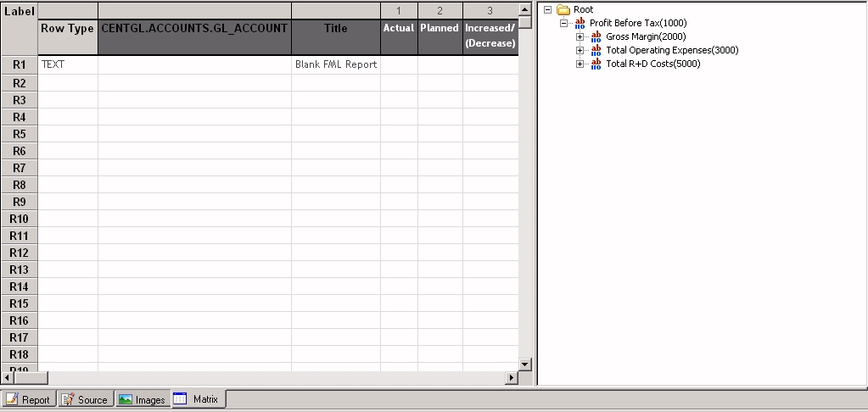868x412 pixels.
Task: Click the Total Operating Expenses node icon
Action: pos(596,50)
